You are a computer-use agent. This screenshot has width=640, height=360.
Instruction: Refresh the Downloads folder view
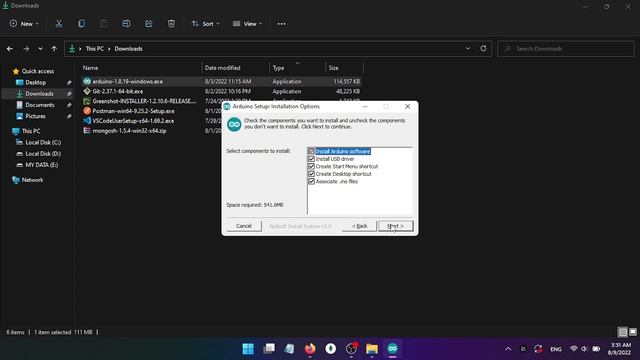click(x=483, y=48)
